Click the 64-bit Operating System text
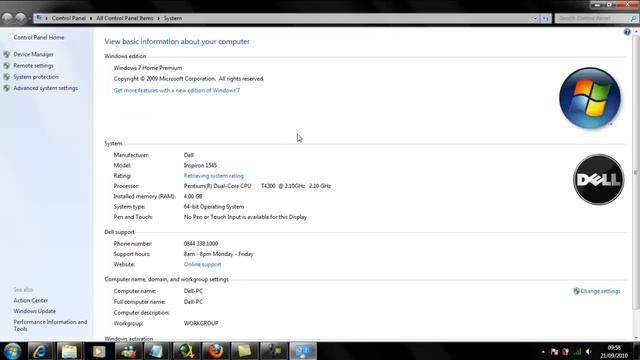 tap(213, 207)
